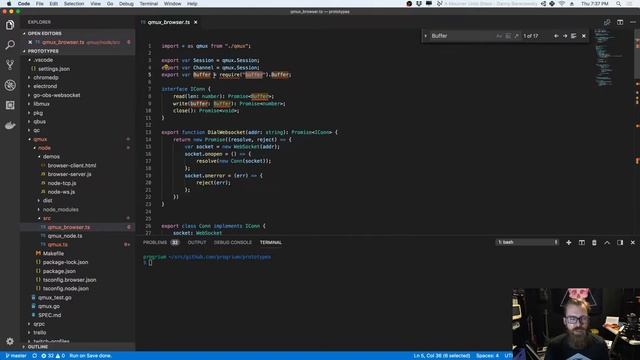Expand the Outline section
This screenshot has width=640, height=360.
(x=78, y=347)
